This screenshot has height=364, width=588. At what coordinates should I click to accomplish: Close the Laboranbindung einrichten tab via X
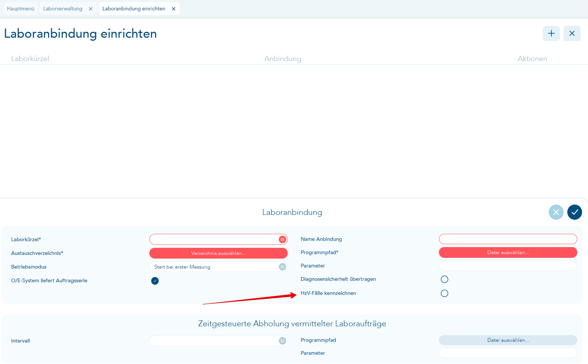(x=173, y=9)
